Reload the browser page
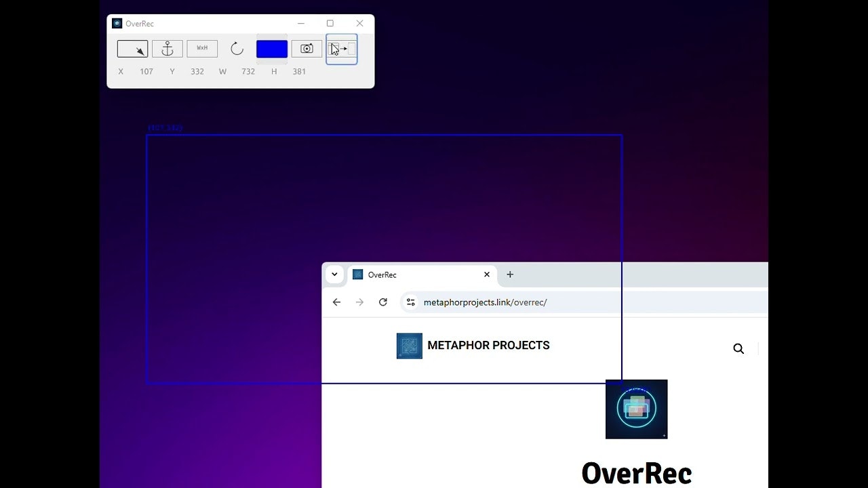Screen dimensions: 868x488 pos(383,302)
